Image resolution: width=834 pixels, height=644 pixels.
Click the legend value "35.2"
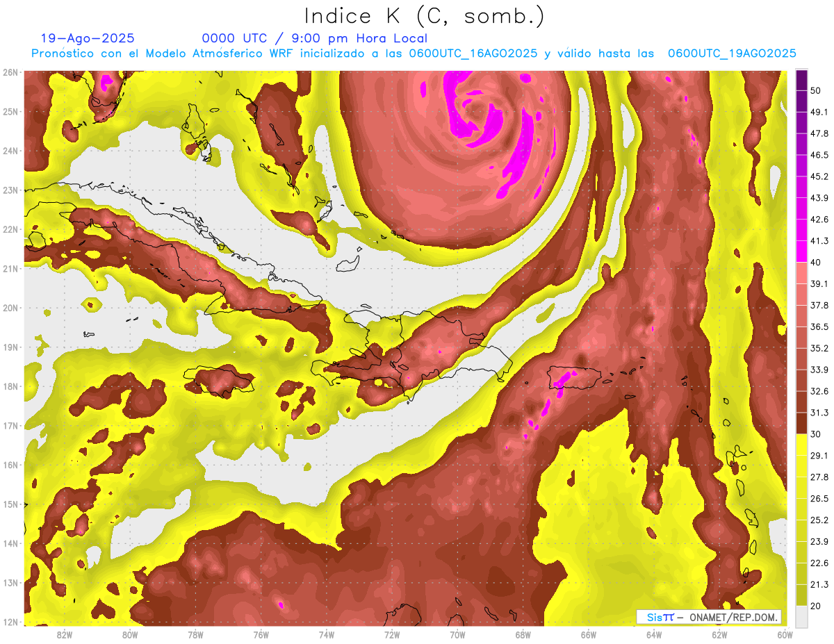pyautogui.click(x=819, y=348)
